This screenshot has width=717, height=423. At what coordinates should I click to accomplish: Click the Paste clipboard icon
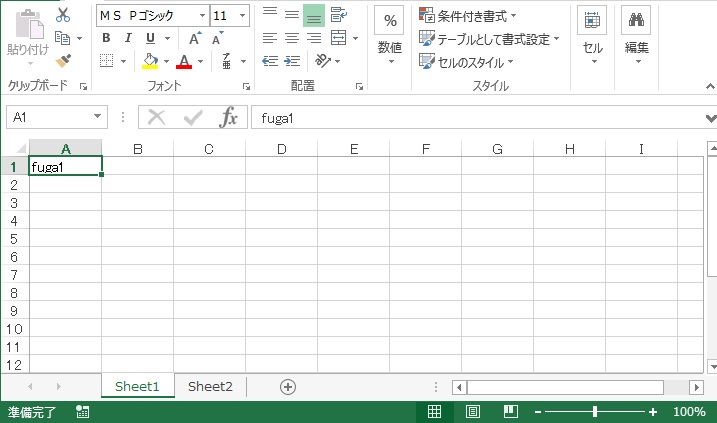(x=29, y=24)
